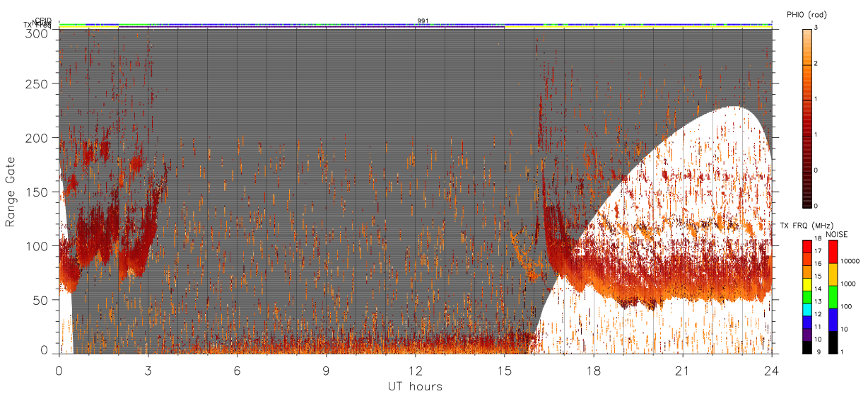Click x-axis tick label '21' on UT hours
Viewport: 868px width, 401px height.
tap(683, 370)
